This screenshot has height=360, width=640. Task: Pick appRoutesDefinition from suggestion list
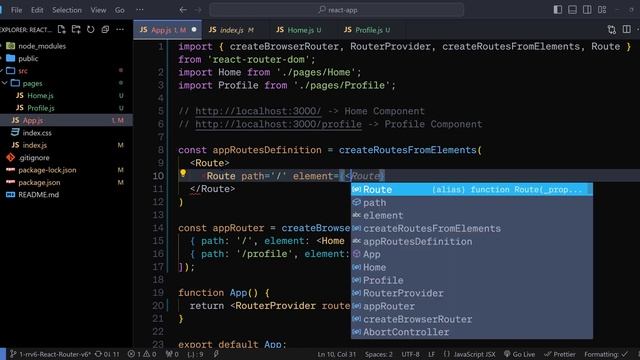click(x=472, y=242)
